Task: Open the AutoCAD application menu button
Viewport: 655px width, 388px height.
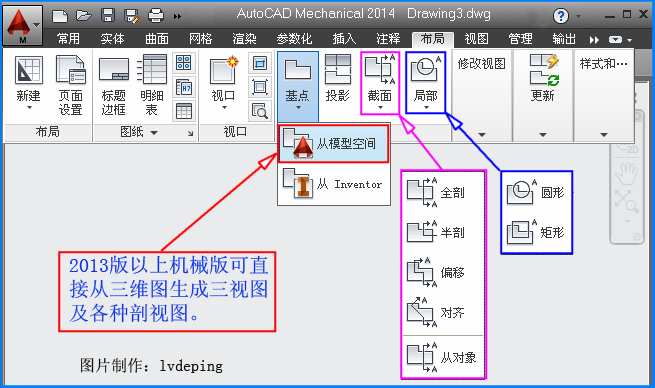Action: (23, 25)
